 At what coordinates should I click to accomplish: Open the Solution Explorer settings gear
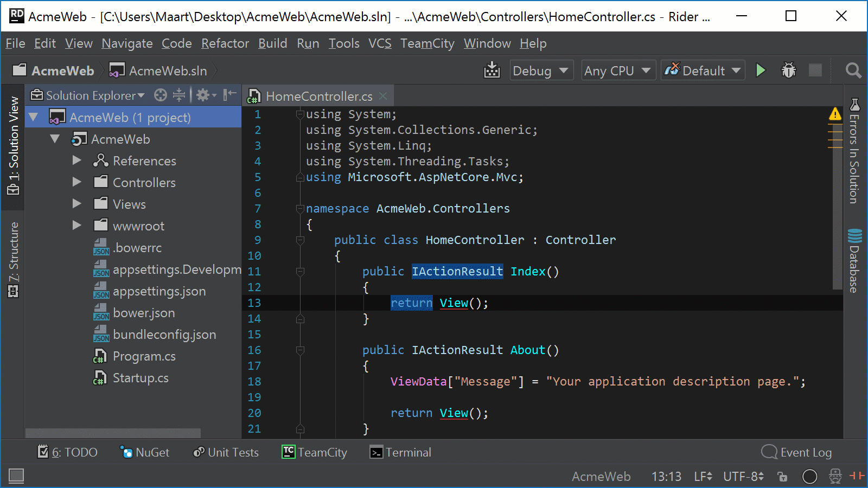[x=203, y=95]
